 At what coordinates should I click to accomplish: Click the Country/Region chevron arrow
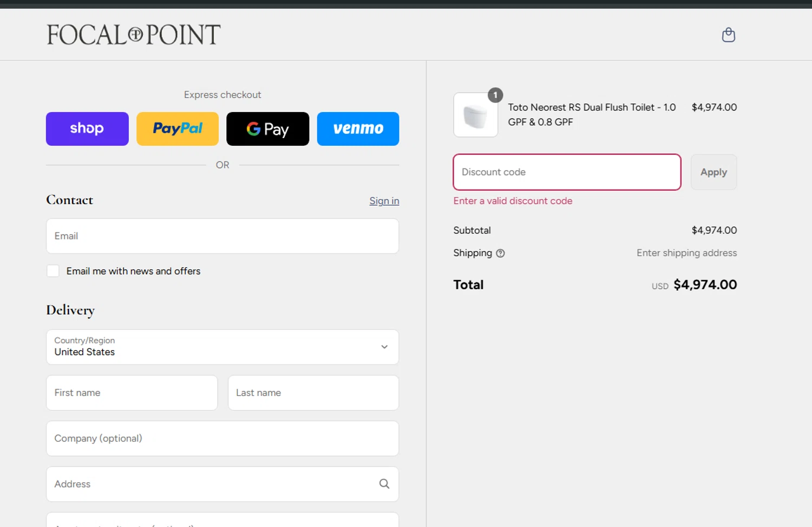(384, 347)
